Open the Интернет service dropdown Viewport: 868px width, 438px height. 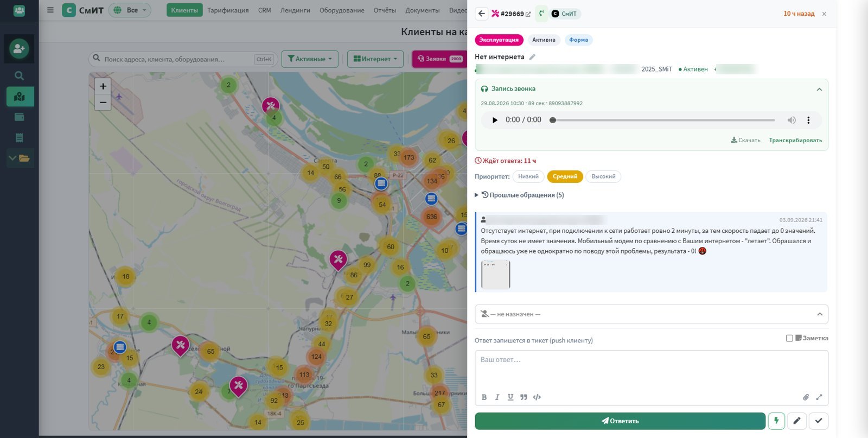point(375,59)
